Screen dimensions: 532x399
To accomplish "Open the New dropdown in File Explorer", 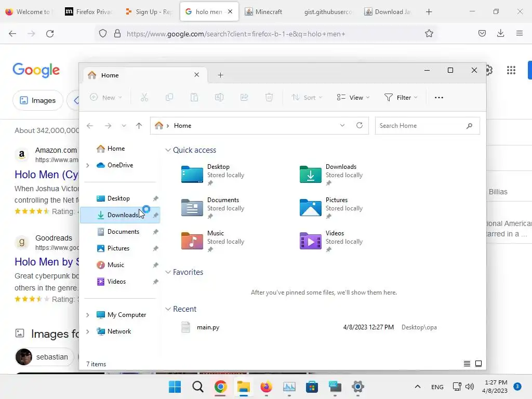I will point(106,97).
